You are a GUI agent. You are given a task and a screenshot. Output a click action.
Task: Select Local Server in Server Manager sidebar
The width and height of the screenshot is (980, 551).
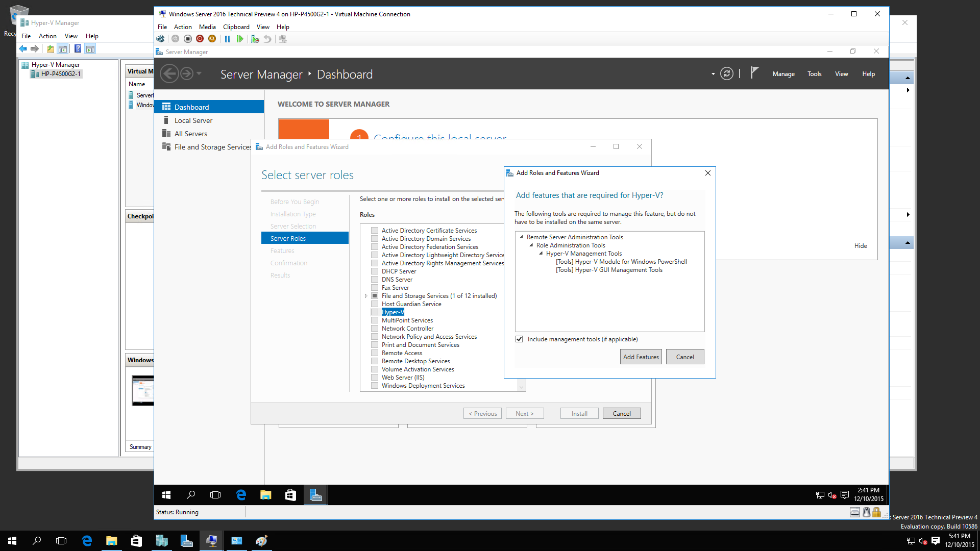click(x=193, y=120)
